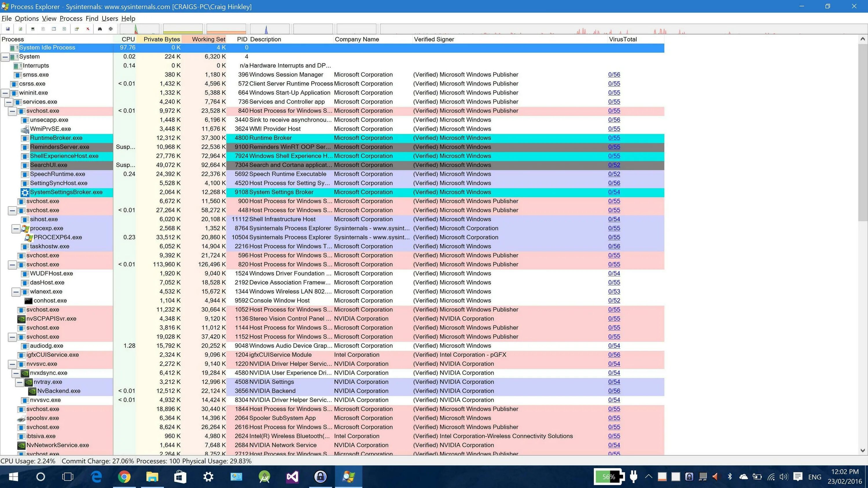Click the Save toolbar icon
The height and width of the screenshot is (488, 868).
click(8, 29)
